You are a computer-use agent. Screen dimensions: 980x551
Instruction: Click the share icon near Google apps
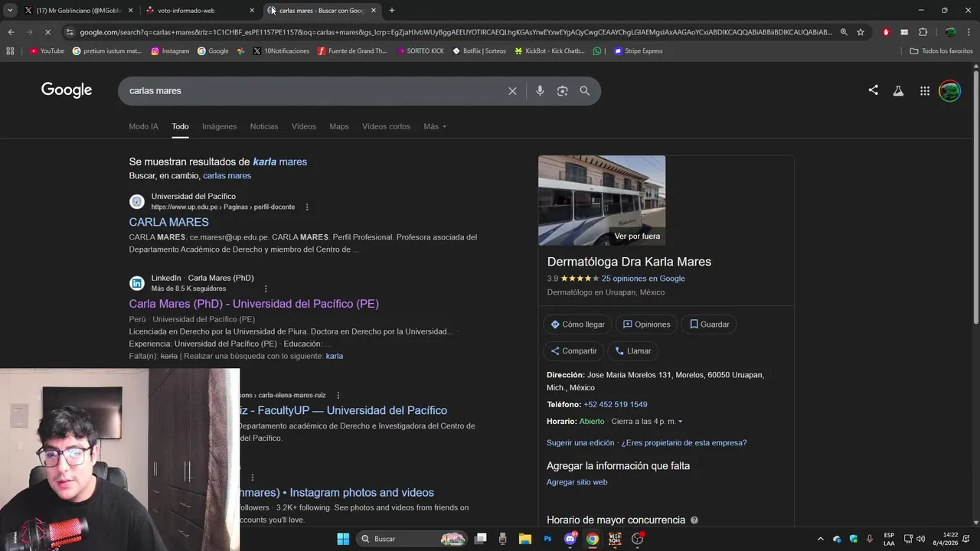[873, 90]
